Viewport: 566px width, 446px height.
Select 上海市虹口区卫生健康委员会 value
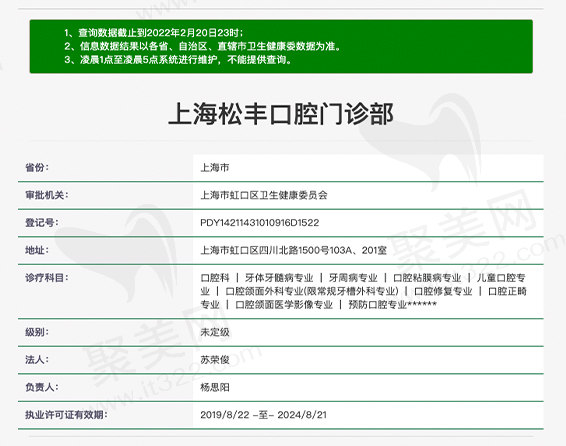click(x=264, y=195)
